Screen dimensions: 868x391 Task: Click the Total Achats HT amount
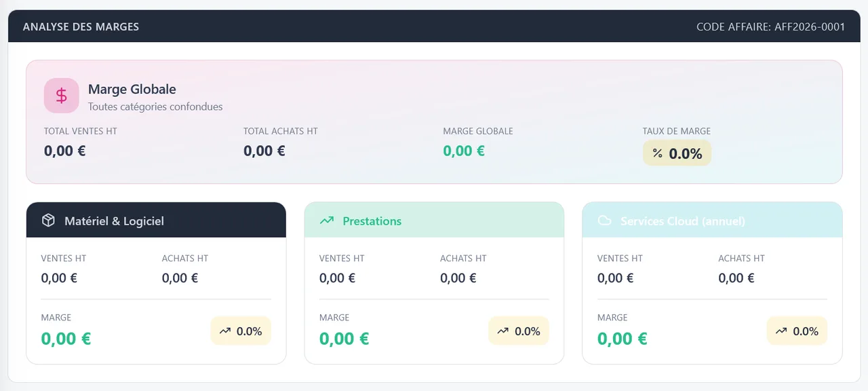[x=264, y=151]
